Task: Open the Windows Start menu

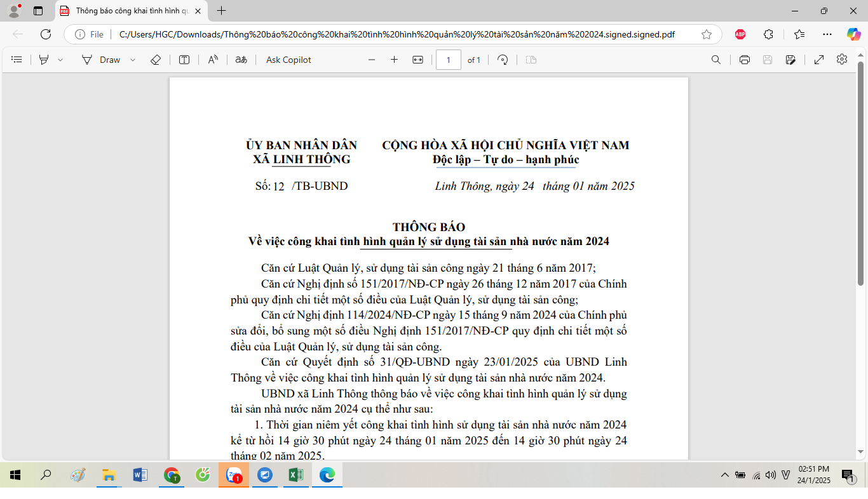Action: pos(15,475)
